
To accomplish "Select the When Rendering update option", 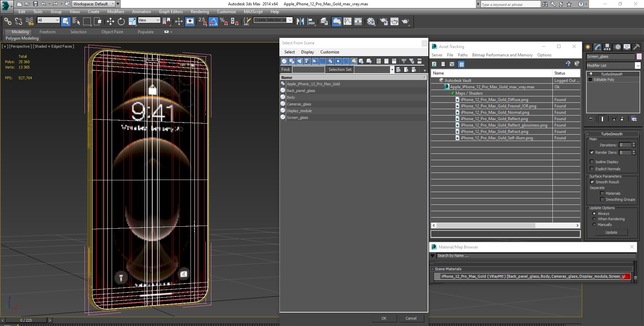I will [594, 219].
